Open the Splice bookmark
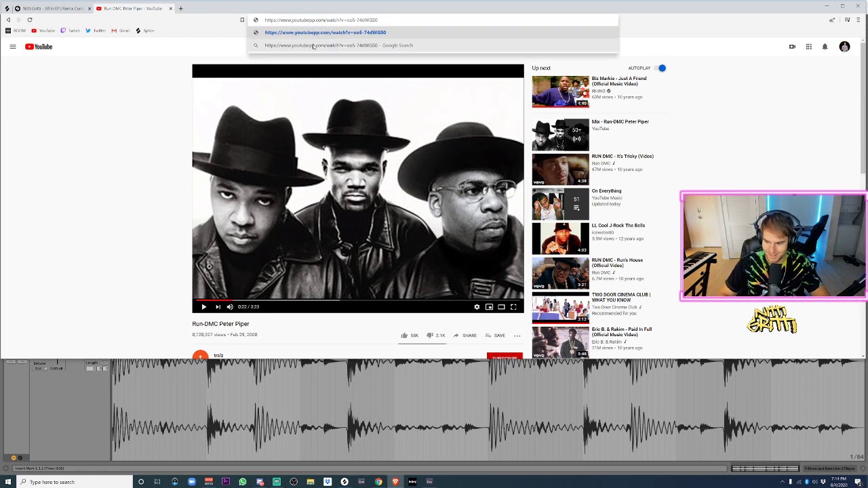Screen dimensions: 868x488 [145, 30]
